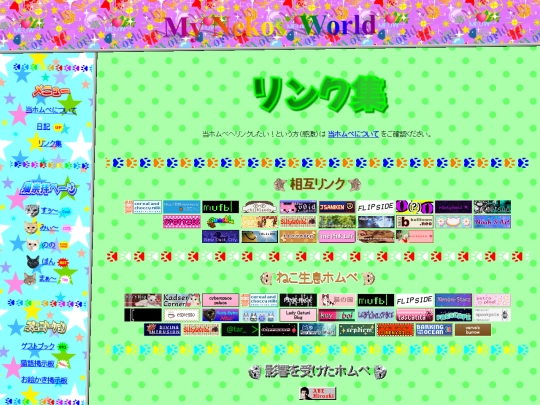
Task: Open the JSANKEN banner
Action: coord(337,207)
